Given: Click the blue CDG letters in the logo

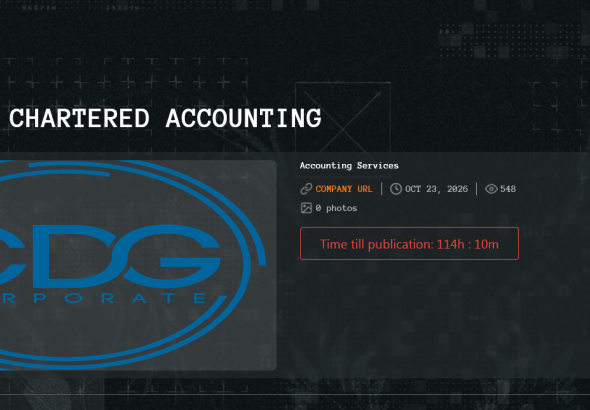Looking at the screenshot, I should [110, 256].
